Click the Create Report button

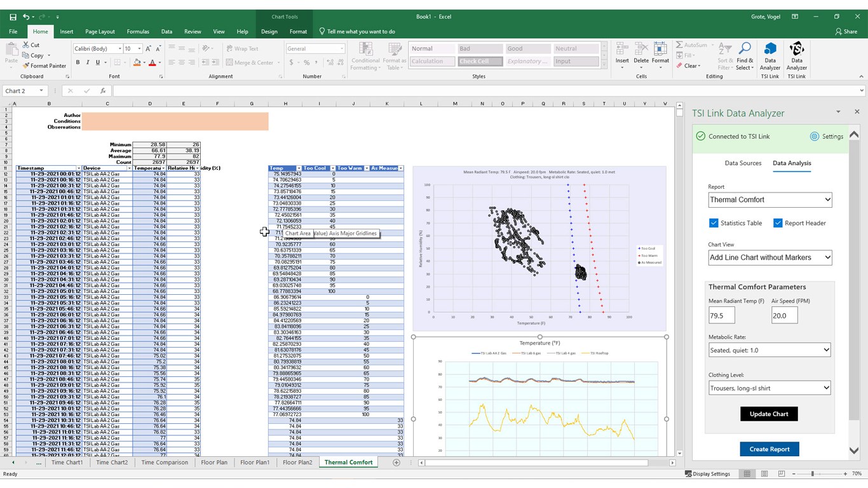[770, 449]
